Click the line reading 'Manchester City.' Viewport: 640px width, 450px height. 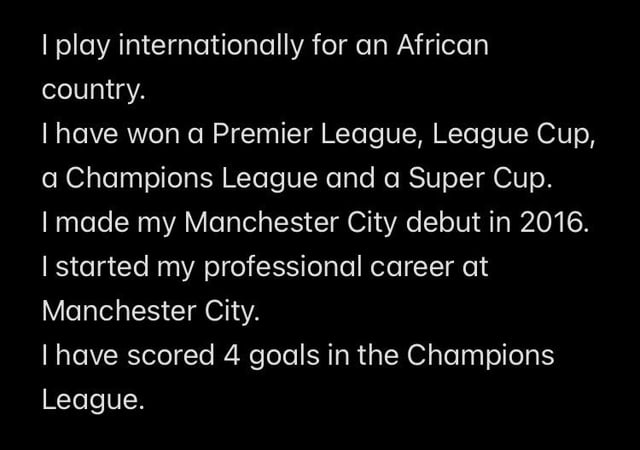pyautogui.click(x=151, y=311)
